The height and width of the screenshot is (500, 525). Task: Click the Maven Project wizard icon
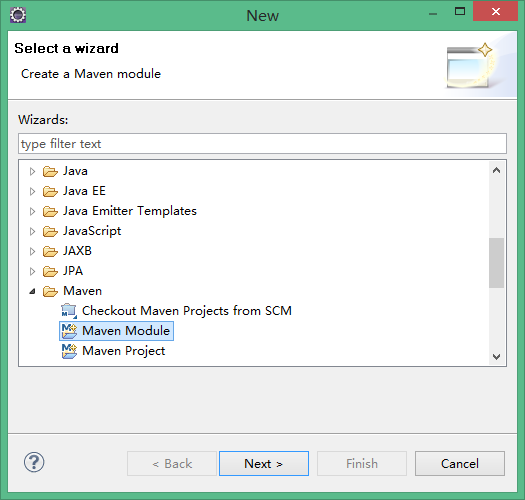click(x=69, y=351)
